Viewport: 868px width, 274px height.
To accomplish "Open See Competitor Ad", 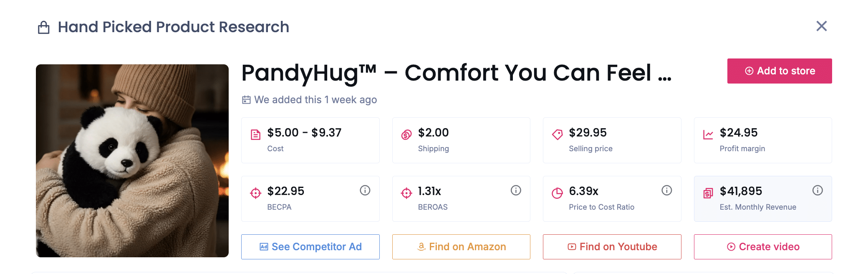I will click(x=310, y=247).
